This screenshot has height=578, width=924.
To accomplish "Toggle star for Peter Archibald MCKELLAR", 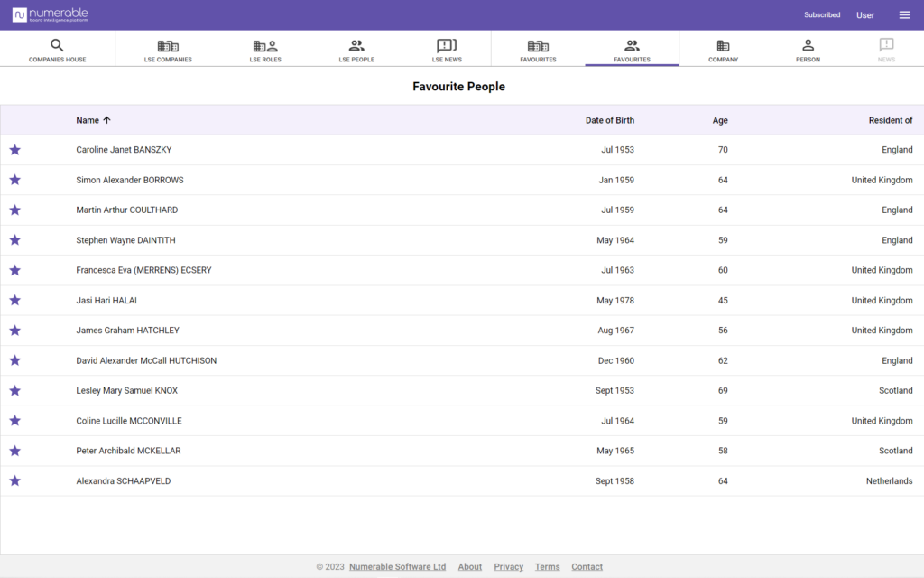I will (x=15, y=451).
